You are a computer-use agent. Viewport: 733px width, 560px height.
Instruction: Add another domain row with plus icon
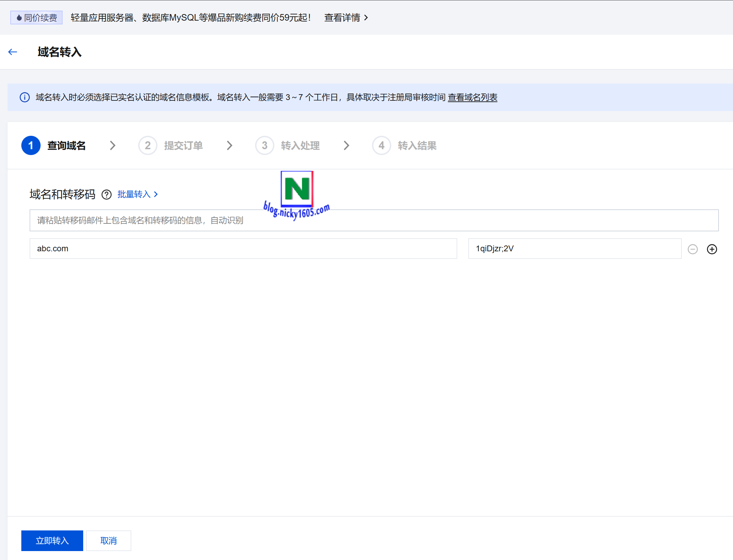[x=712, y=249]
